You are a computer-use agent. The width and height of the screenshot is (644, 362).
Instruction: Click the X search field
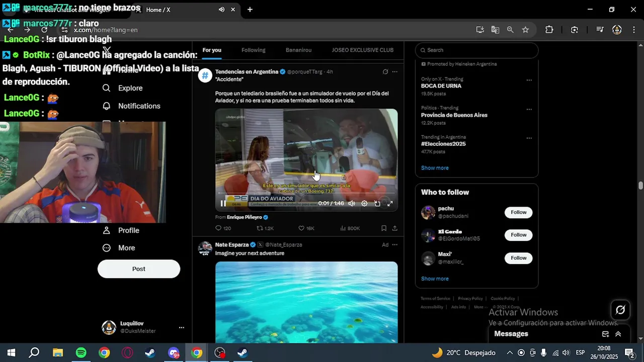476,50
